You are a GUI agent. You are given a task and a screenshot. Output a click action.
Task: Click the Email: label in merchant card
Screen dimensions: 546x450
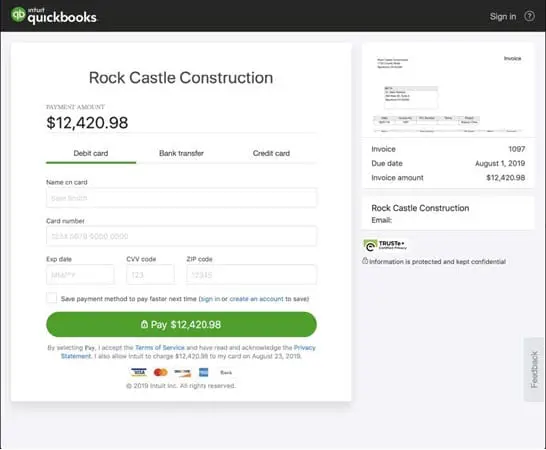[x=382, y=220]
